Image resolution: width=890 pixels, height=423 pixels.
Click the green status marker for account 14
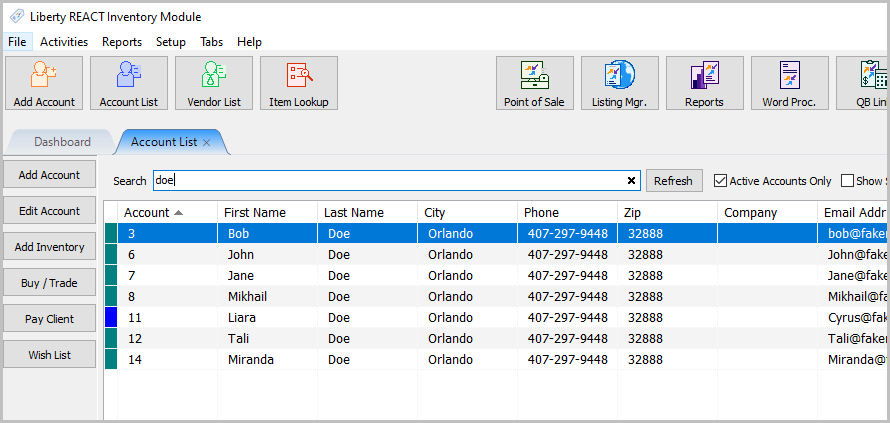click(111, 359)
